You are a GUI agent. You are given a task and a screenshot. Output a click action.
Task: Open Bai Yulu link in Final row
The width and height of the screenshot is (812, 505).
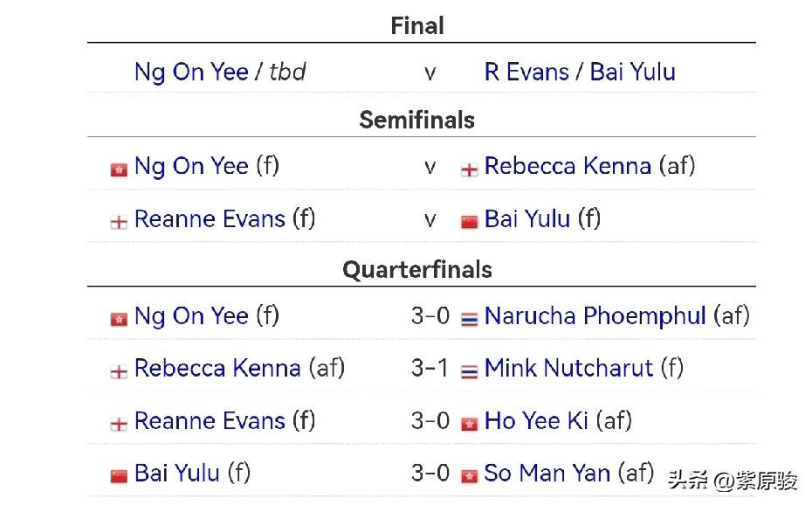click(633, 72)
